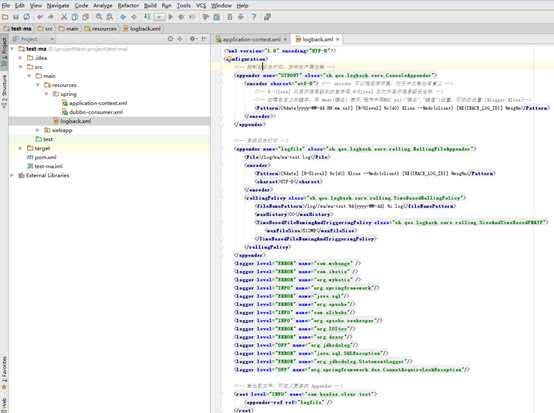Open the VCS menu
Screen dimensions: 554x413
coord(201,5)
